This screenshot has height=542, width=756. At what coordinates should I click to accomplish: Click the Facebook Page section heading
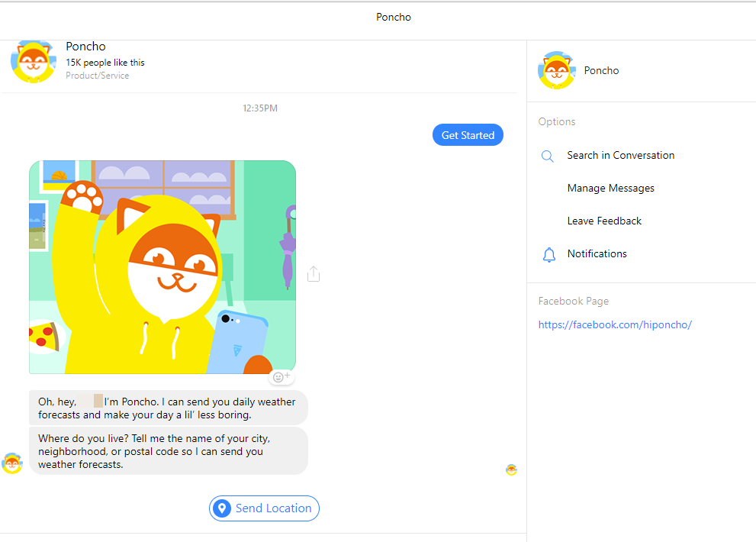point(573,302)
